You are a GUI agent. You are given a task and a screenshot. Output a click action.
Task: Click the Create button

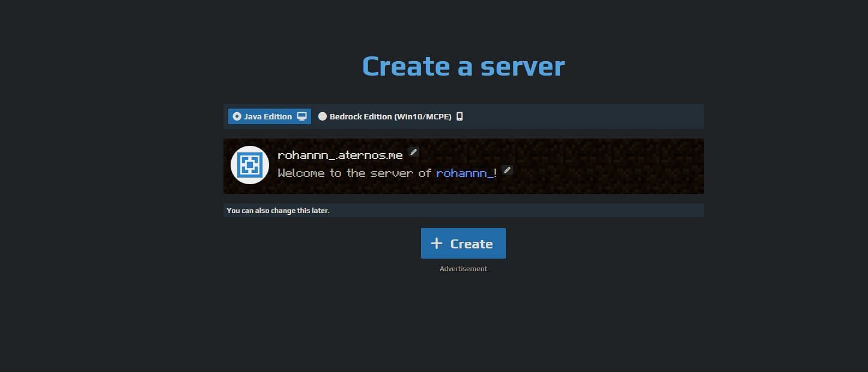point(463,244)
